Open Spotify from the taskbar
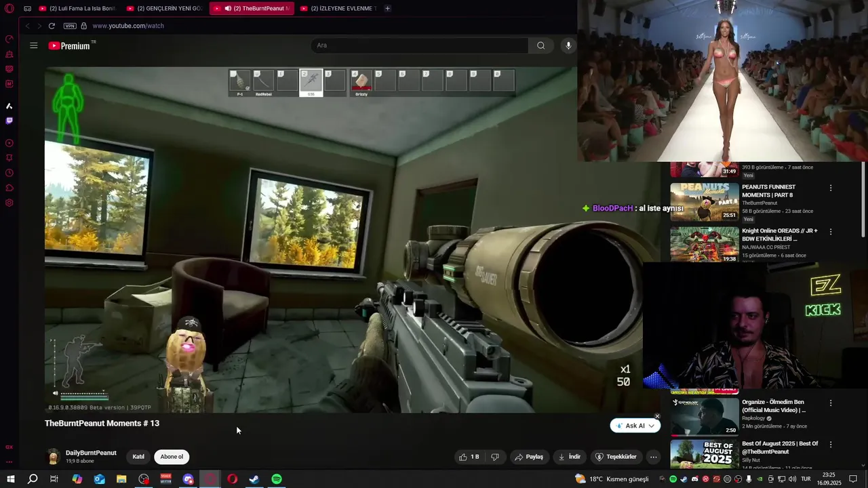Viewport: 868px width, 488px height. (x=277, y=479)
